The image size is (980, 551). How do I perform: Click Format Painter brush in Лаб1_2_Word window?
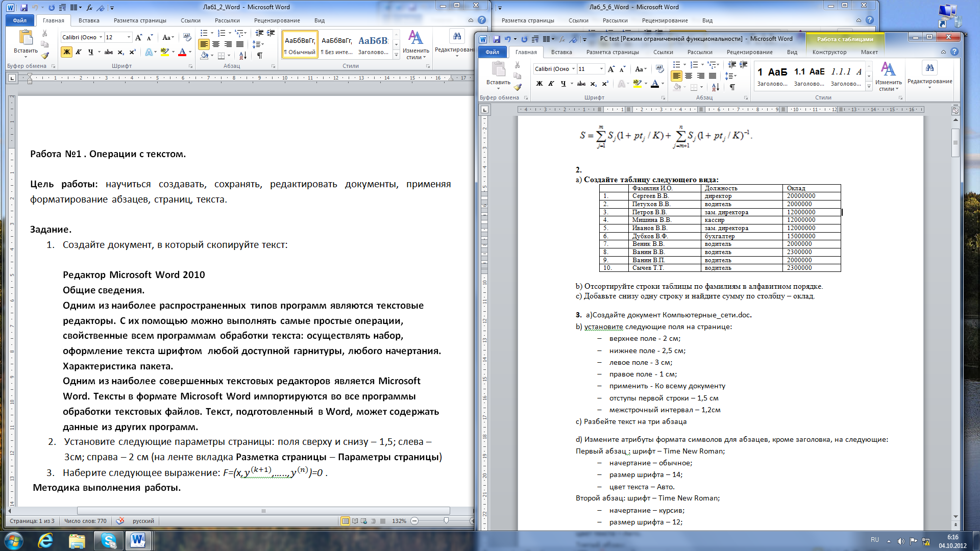(45, 56)
